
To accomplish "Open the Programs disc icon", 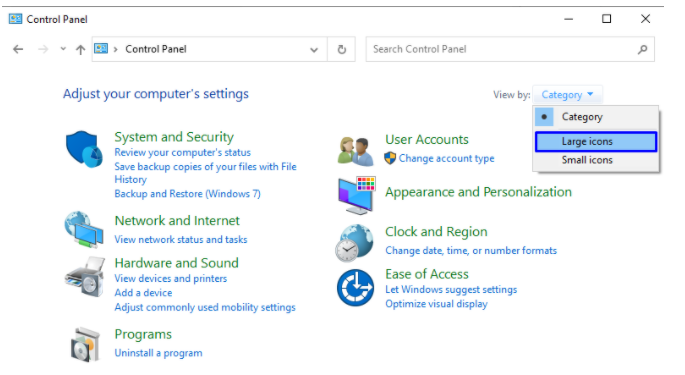I will (85, 344).
